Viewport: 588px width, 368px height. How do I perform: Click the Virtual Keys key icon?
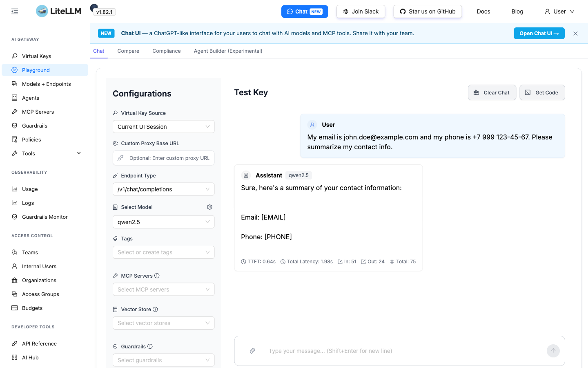[15, 56]
